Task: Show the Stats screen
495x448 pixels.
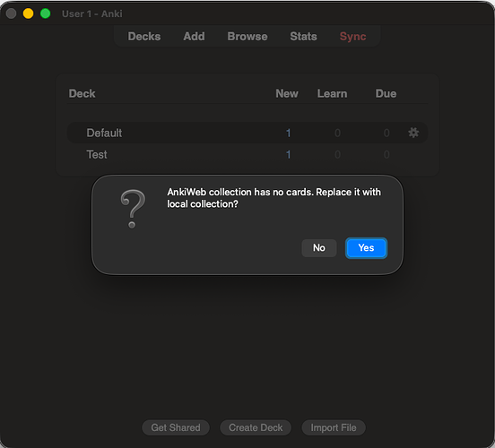Action: [x=303, y=36]
